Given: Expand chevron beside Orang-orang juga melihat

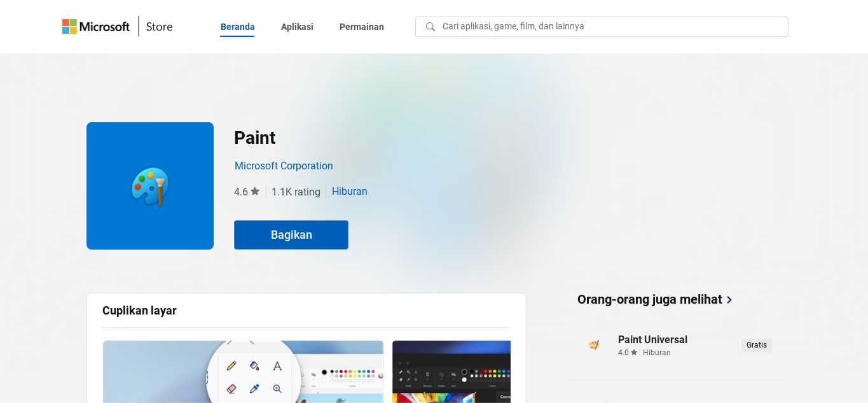Looking at the screenshot, I should tap(729, 300).
